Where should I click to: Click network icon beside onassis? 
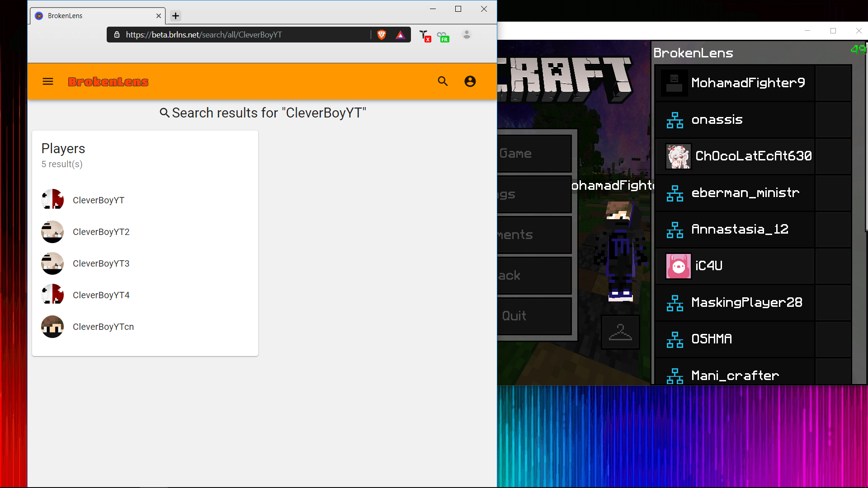coord(675,120)
